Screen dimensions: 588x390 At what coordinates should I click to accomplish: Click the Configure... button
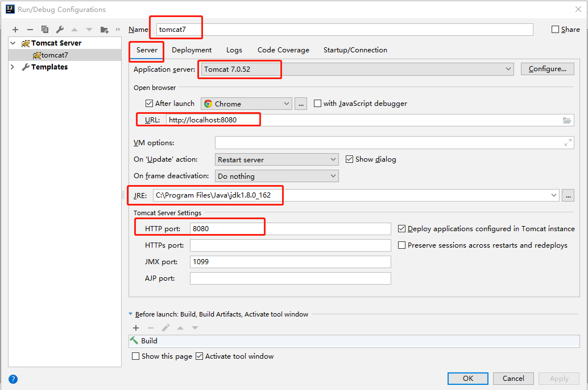548,69
